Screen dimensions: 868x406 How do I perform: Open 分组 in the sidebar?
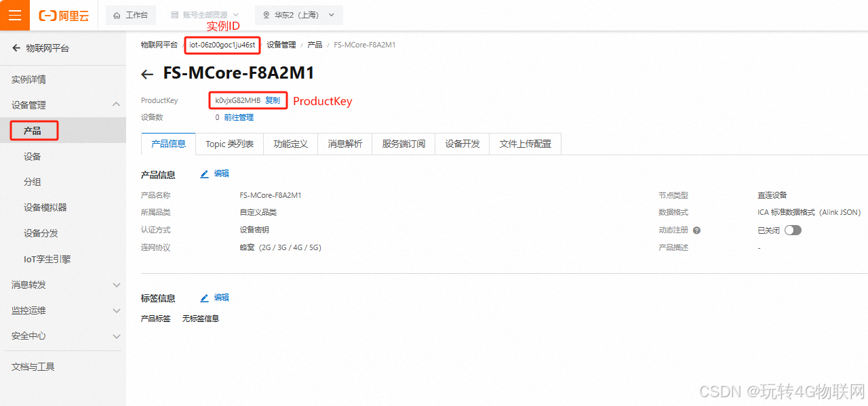pyautogui.click(x=33, y=182)
